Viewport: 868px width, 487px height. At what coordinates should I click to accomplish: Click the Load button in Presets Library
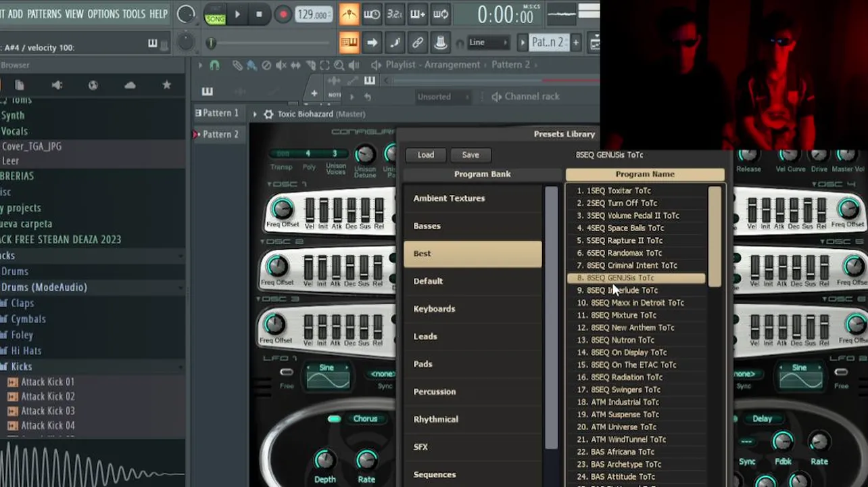[x=426, y=155]
